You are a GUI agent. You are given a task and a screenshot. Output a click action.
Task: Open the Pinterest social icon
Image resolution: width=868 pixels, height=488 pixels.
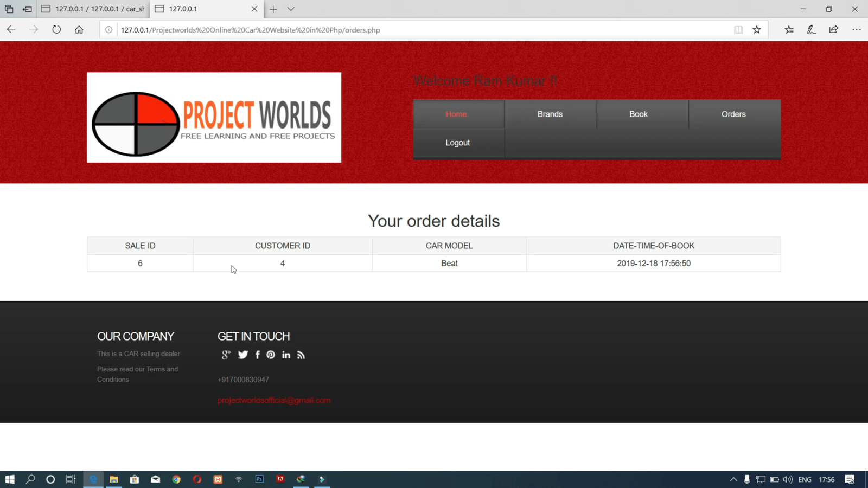271,355
